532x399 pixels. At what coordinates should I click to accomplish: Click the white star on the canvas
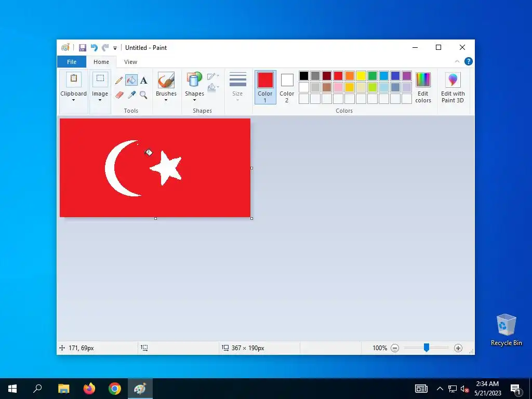tap(167, 168)
